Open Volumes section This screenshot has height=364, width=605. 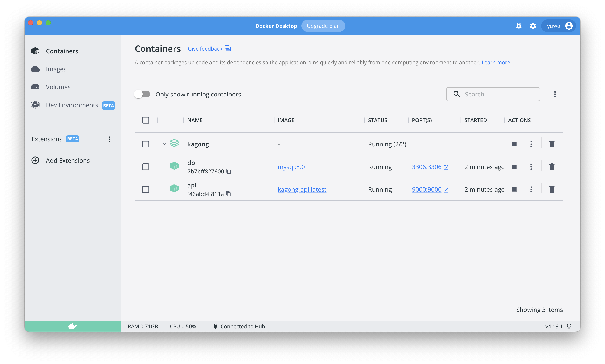click(58, 87)
